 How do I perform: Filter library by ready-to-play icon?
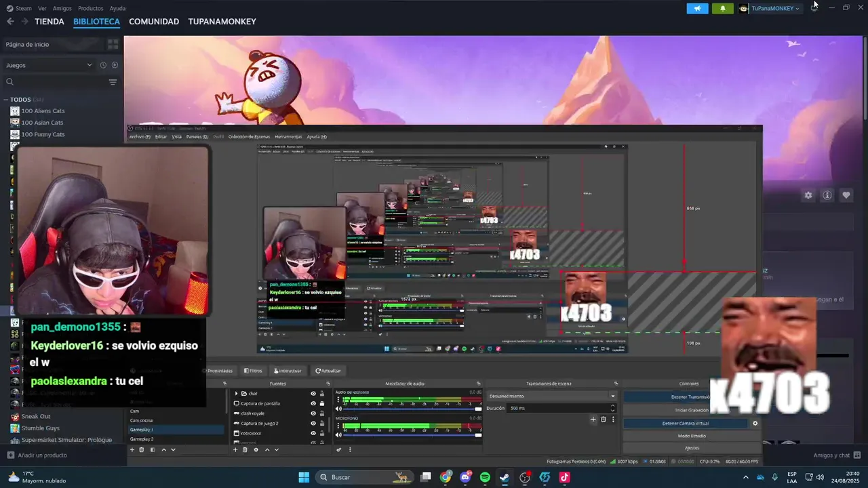[x=115, y=65]
